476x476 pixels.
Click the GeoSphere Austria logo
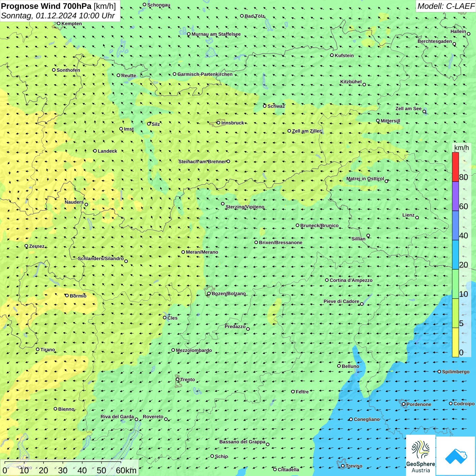[x=421, y=456]
